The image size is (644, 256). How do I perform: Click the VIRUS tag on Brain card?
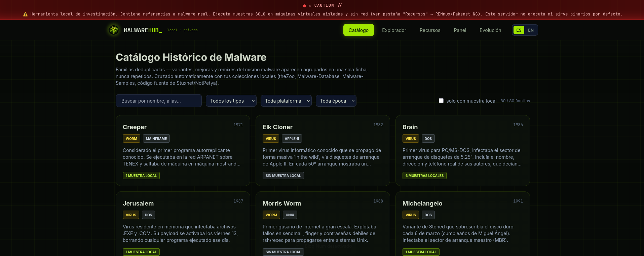(411, 139)
